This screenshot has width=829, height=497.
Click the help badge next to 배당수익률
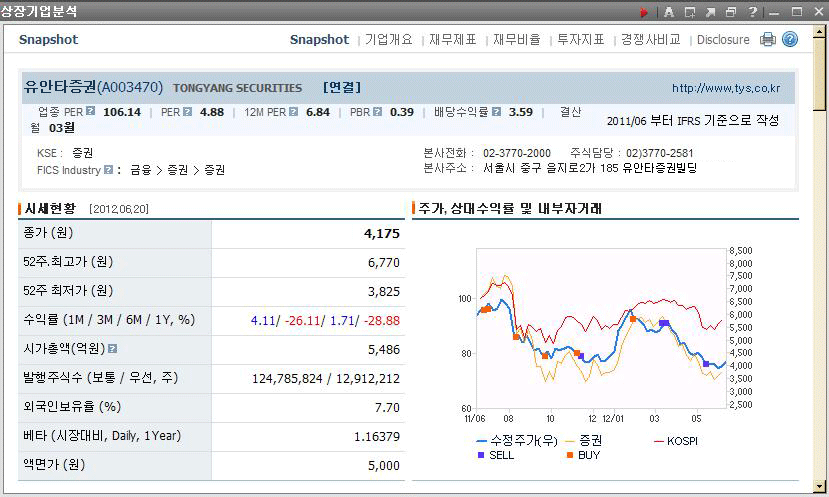(x=496, y=112)
